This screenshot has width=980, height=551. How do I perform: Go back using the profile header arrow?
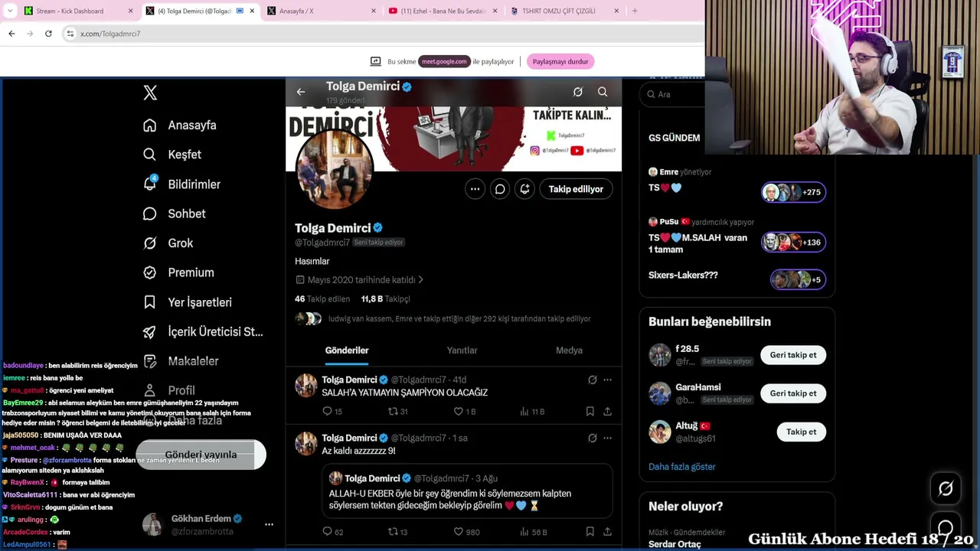coord(301,92)
